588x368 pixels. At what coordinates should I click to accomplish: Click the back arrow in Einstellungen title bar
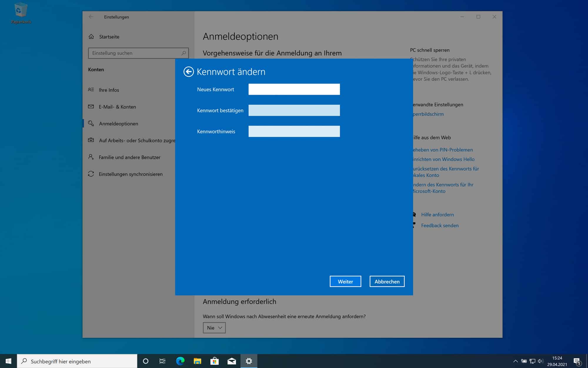(x=91, y=17)
